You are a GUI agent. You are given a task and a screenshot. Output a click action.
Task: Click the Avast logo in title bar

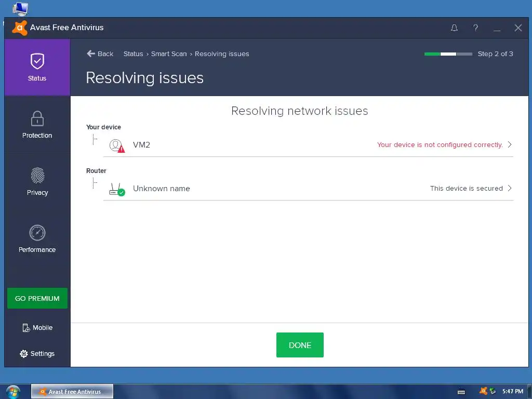(x=19, y=28)
